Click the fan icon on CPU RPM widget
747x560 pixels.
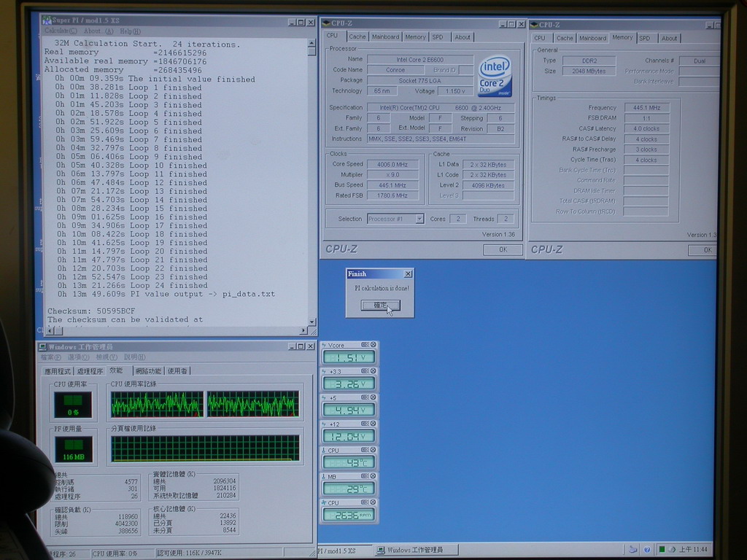[x=324, y=502]
